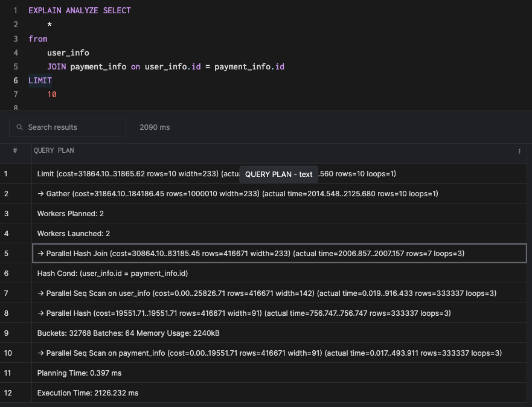
Task: Open the QUERY PLAN column options menu
Action: [x=519, y=151]
